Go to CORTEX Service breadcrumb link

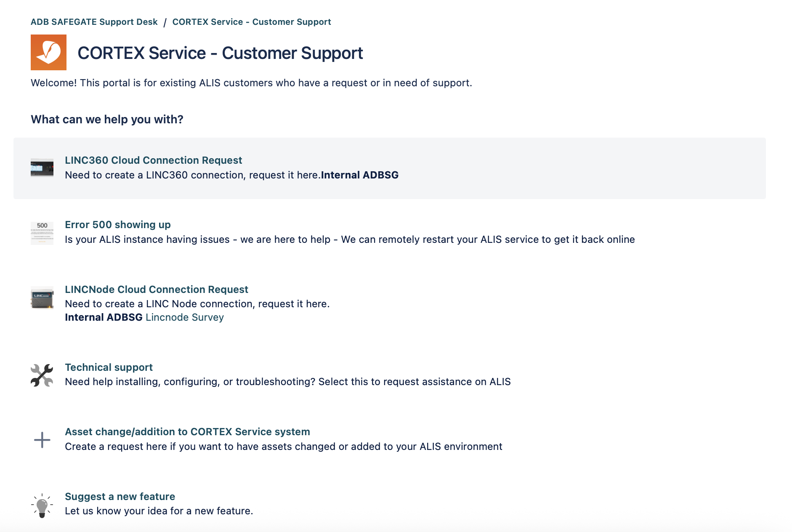coord(251,22)
